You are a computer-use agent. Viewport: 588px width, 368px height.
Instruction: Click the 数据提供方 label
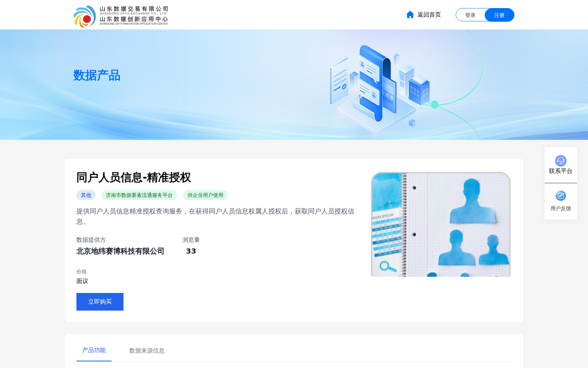coord(91,240)
